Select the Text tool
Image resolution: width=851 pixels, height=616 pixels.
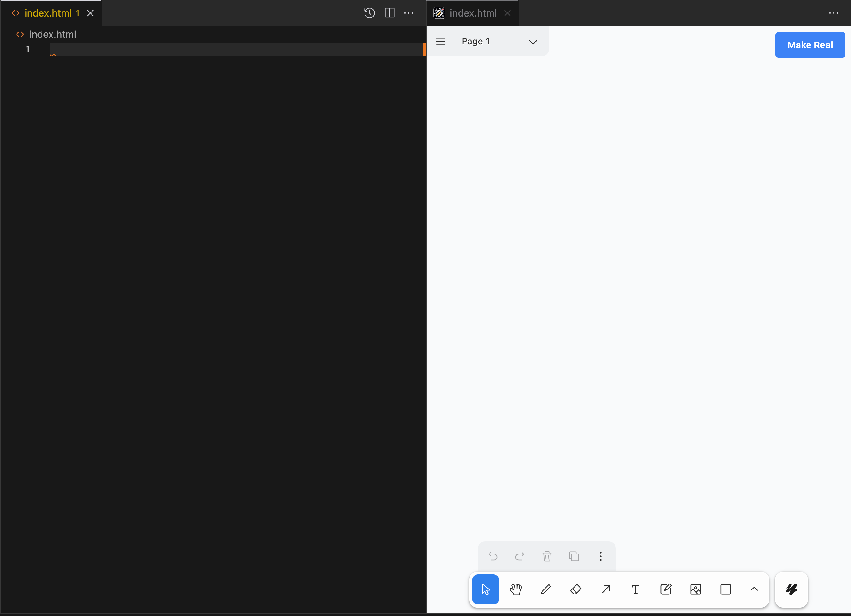coord(636,589)
